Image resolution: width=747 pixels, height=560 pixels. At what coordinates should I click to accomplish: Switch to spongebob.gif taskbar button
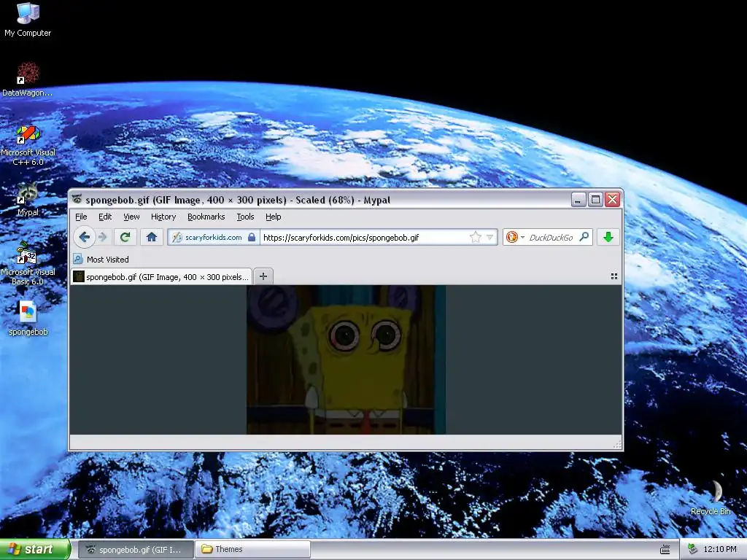click(136, 550)
